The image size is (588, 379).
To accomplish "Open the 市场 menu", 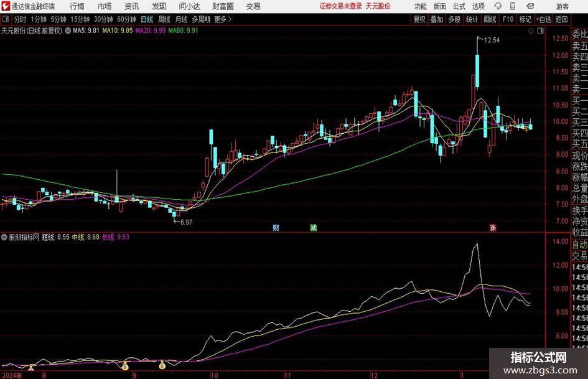I will pos(105,6).
